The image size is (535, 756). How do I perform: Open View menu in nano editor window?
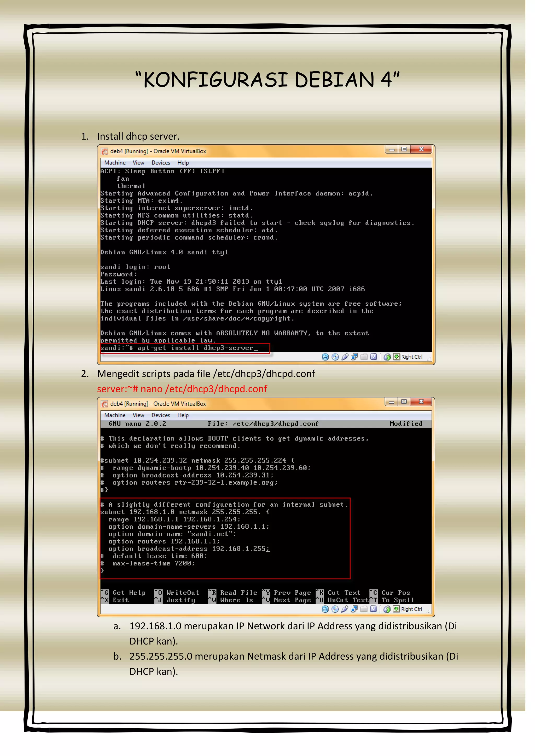point(138,415)
